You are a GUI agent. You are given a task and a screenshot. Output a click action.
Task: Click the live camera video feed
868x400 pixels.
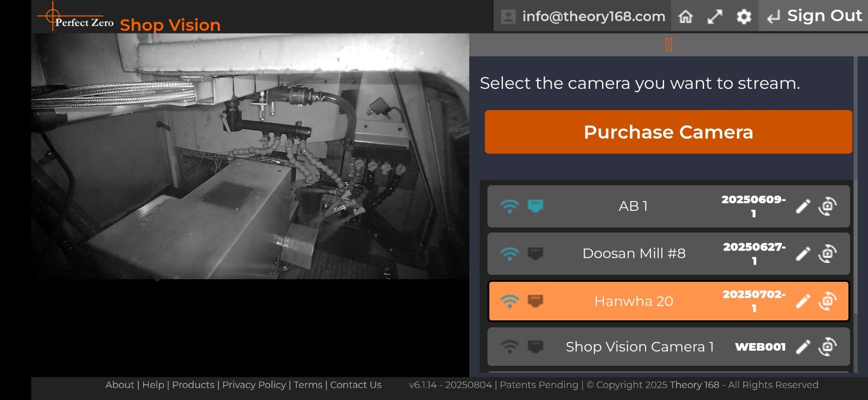click(250, 157)
